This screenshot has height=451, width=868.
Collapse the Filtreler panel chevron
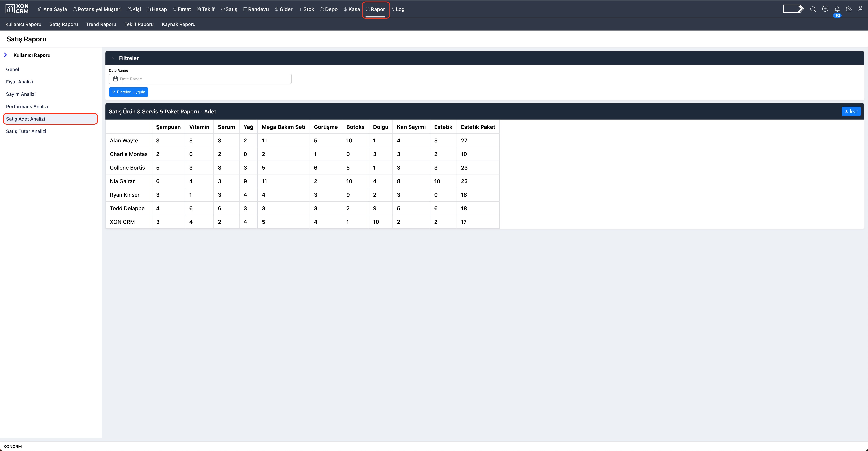click(x=112, y=58)
